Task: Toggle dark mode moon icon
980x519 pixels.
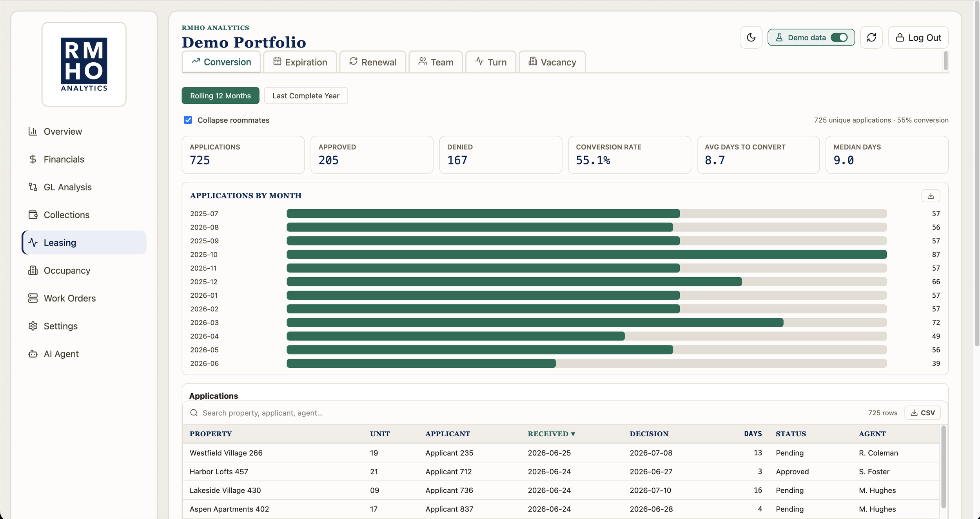Action: (x=751, y=38)
